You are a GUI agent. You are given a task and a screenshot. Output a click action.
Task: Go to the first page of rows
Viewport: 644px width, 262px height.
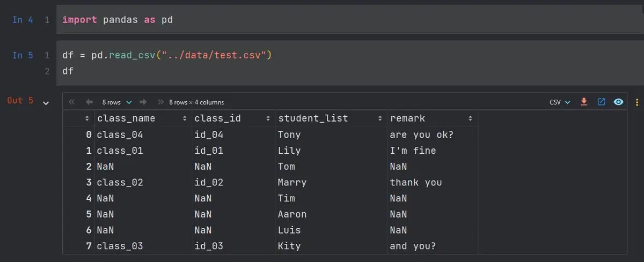(72, 102)
